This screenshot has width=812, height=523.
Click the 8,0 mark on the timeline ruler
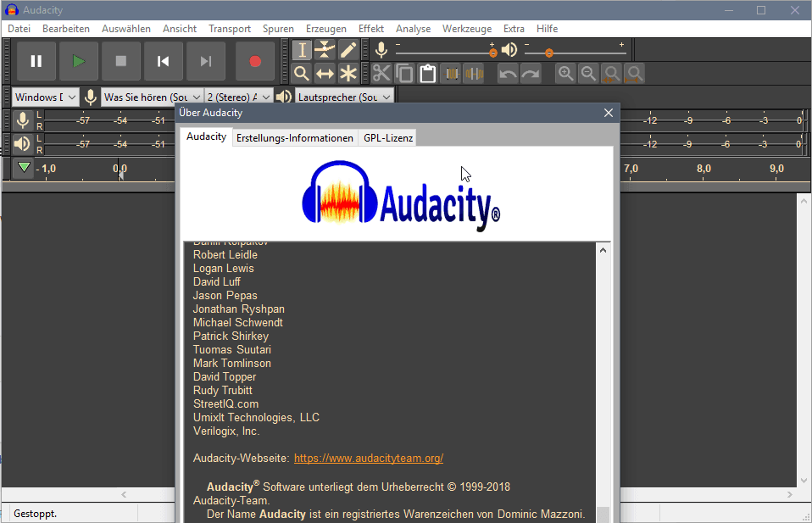pyautogui.click(x=704, y=169)
